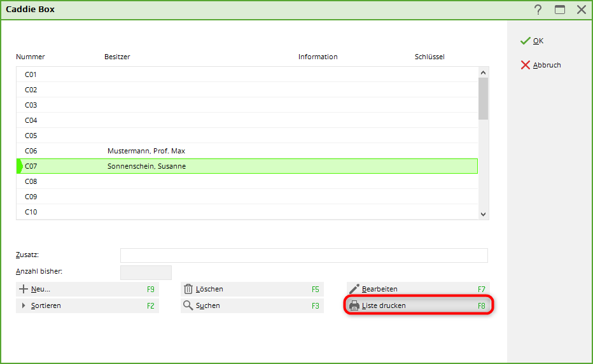Click the green checkmark OK icon

525,41
